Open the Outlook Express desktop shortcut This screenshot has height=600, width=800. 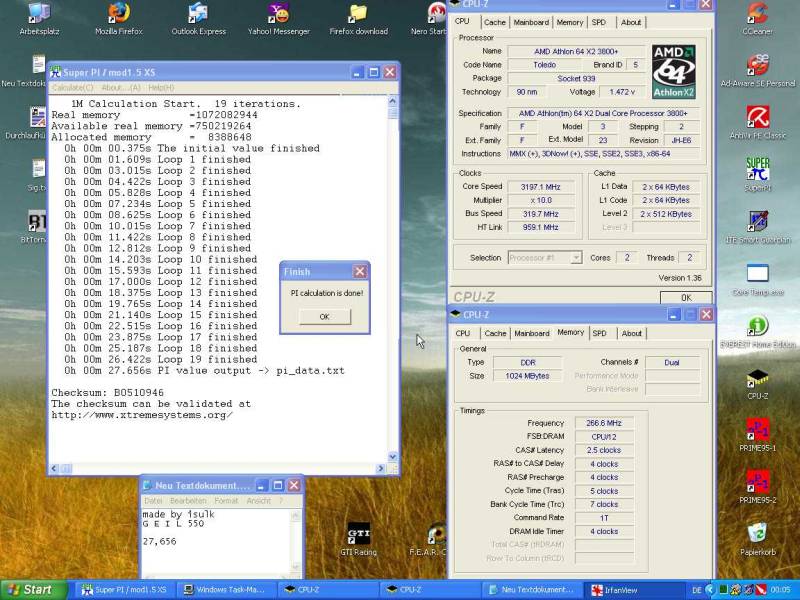click(x=198, y=19)
